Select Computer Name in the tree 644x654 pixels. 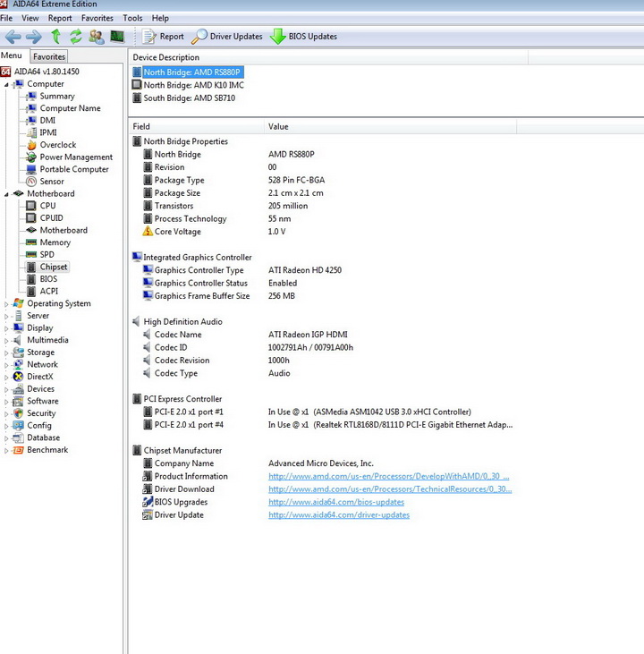coord(70,108)
